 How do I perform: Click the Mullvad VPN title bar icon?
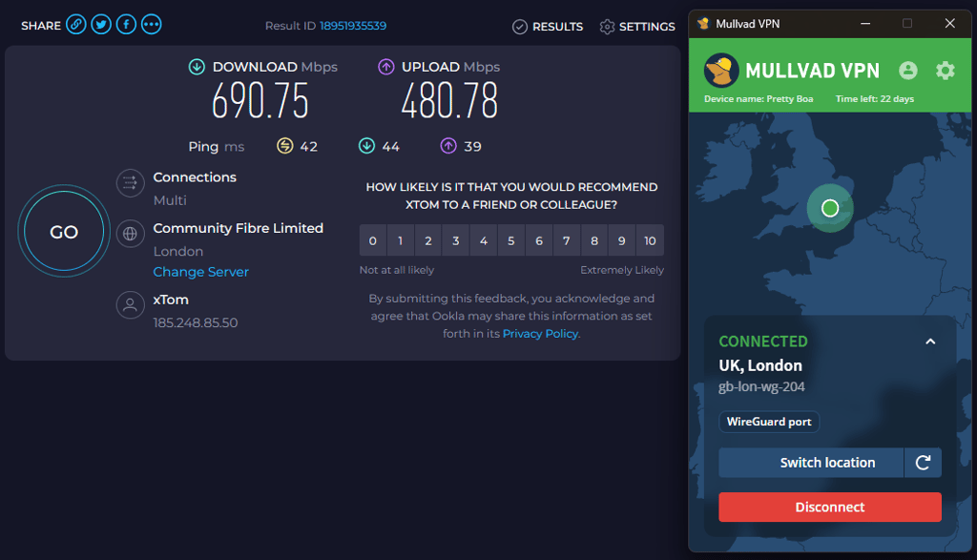click(x=703, y=24)
